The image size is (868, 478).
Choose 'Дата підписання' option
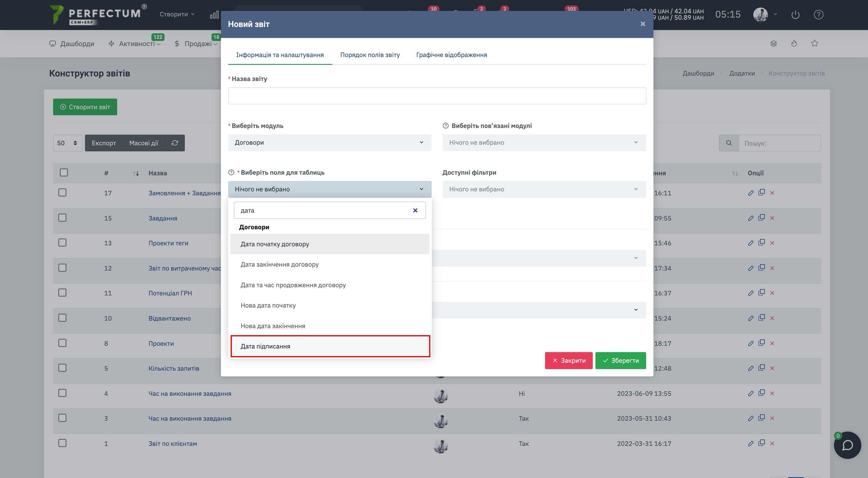[x=330, y=346]
